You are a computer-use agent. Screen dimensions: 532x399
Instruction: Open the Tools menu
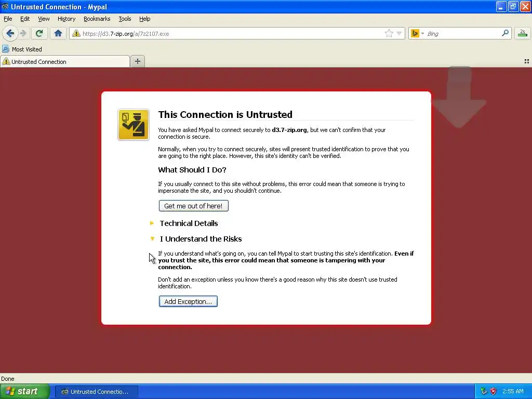[125, 19]
